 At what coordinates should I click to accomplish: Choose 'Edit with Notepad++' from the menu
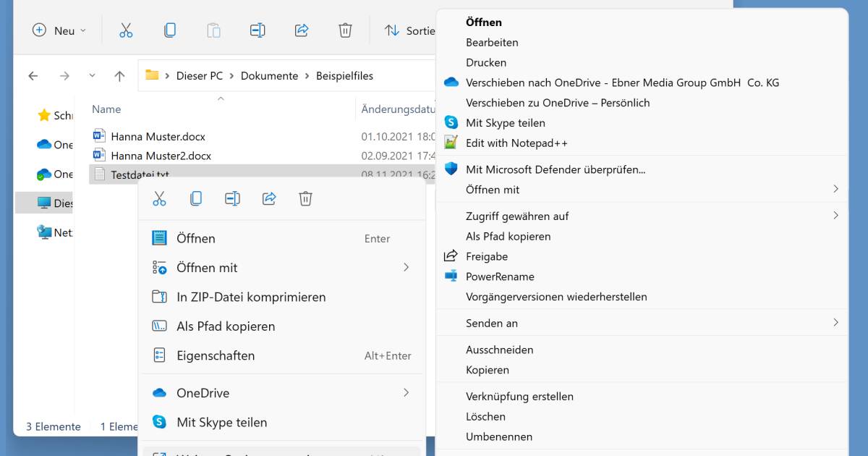pyautogui.click(x=516, y=143)
